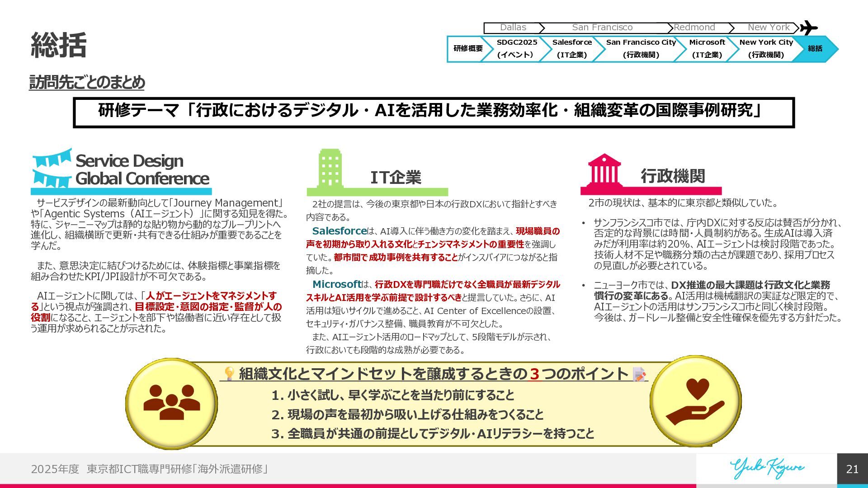Image resolution: width=868 pixels, height=488 pixels.
Task: Go to San Francisco City (行政機関) step
Action: pos(641,48)
